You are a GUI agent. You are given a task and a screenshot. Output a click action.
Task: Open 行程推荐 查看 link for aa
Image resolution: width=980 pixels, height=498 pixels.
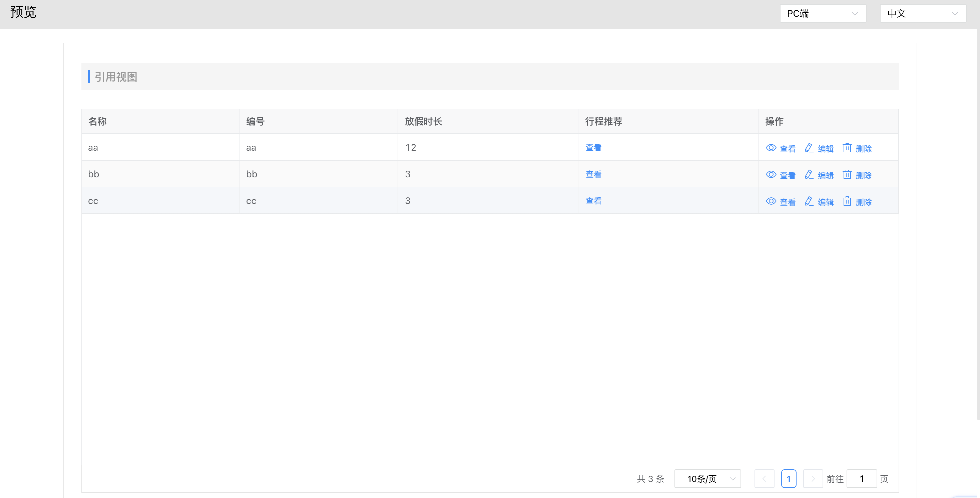point(593,147)
